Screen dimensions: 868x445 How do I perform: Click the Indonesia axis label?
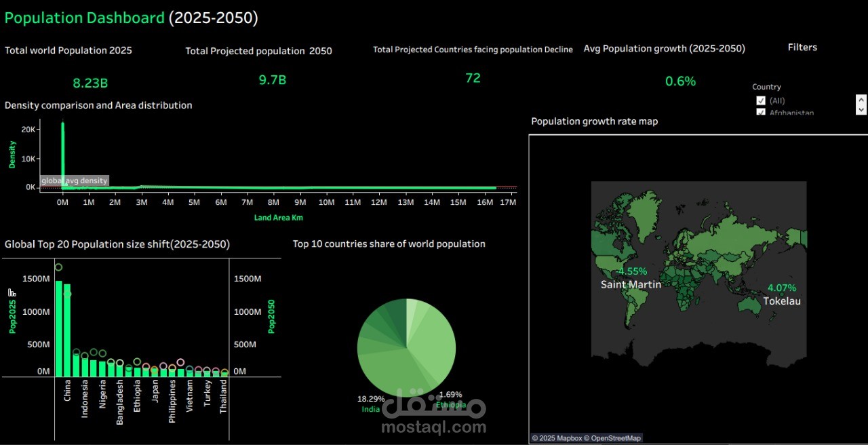85,398
